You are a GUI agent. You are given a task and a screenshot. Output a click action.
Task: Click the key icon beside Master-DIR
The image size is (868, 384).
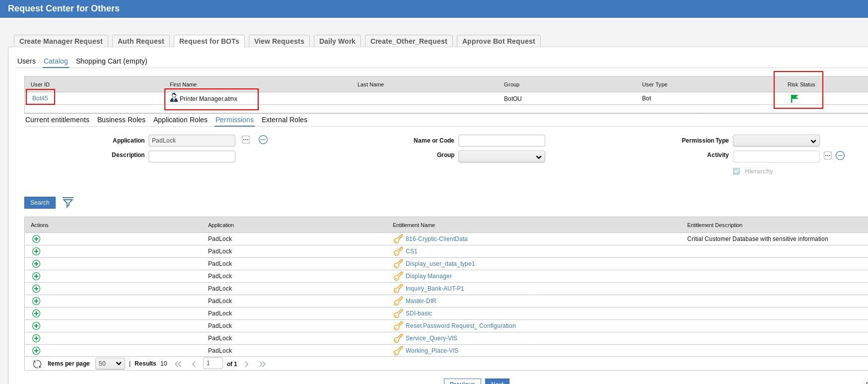tap(398, 301)
